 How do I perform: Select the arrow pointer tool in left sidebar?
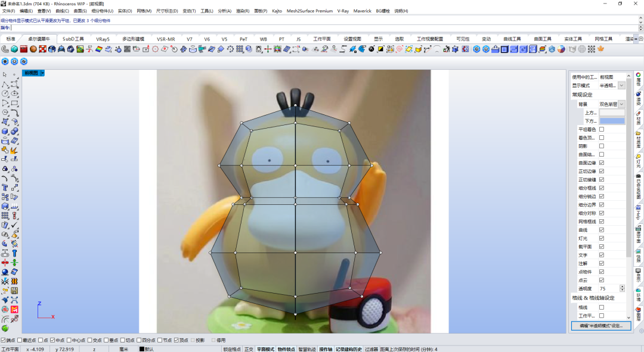(x=5, y=74)
